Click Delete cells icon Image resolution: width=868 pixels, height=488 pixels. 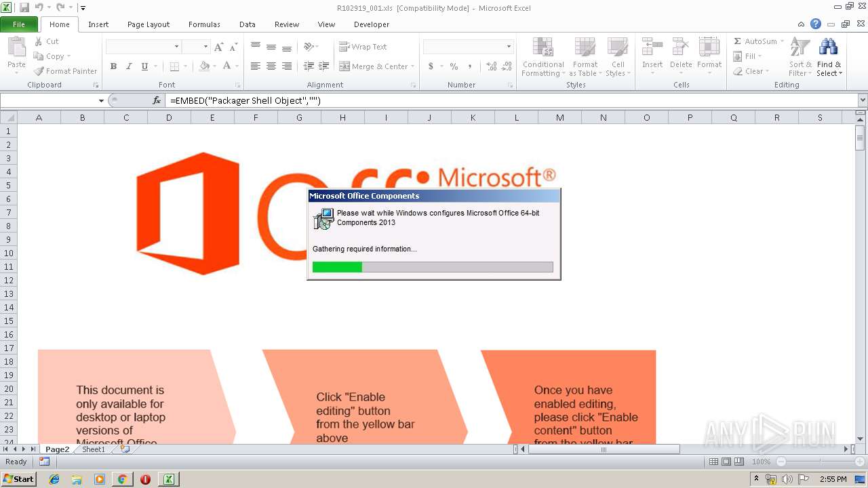[681, 47]
